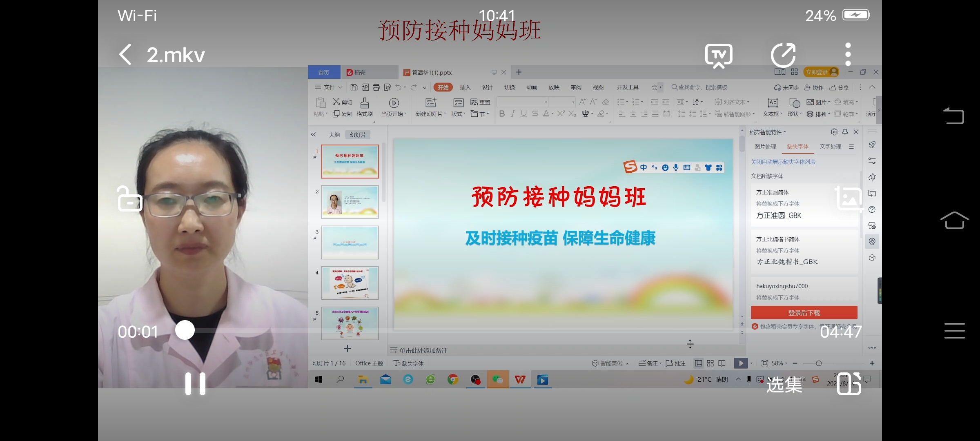The height and width of the screenshot is (441, 980).
Task: Tap Android recent apps menu button
Action: (954, 331)
